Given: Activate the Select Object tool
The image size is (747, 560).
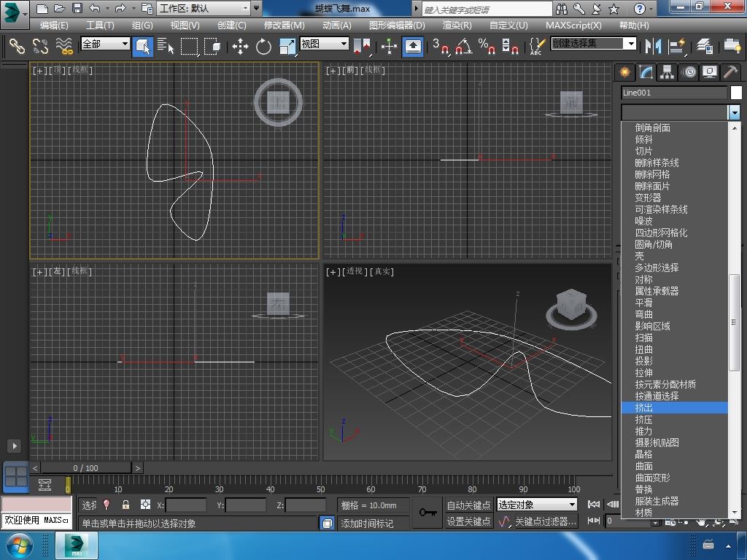Looking at the screenshot, I should coord(142,46).
